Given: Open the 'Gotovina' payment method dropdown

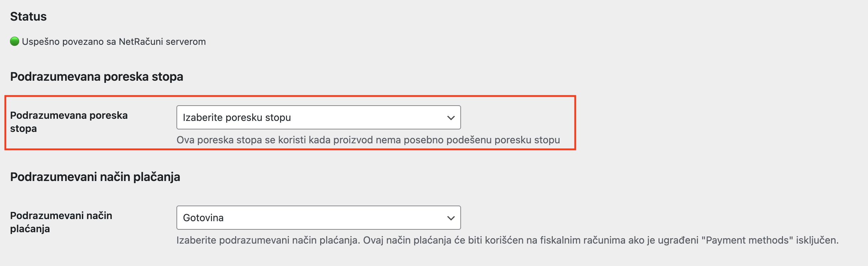Looking at the screenshot, I should click(318, 218).
